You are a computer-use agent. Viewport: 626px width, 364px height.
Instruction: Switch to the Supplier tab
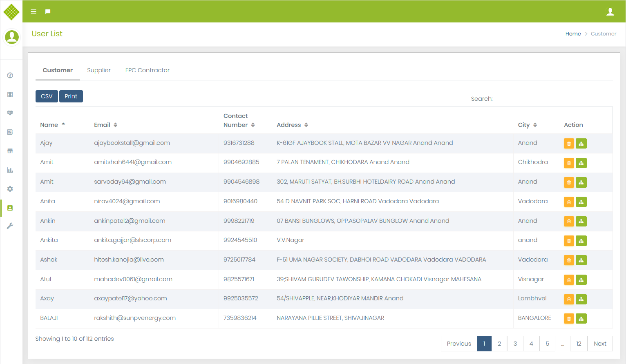coord(99,70)
